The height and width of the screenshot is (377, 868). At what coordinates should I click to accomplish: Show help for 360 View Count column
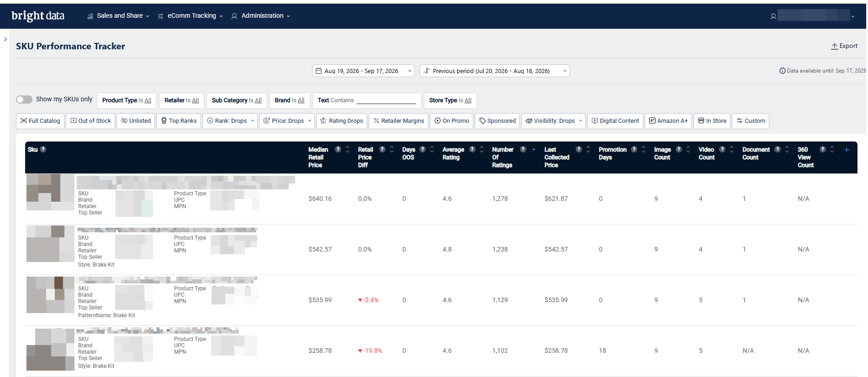pyautogui.click(x=823, y=149)
